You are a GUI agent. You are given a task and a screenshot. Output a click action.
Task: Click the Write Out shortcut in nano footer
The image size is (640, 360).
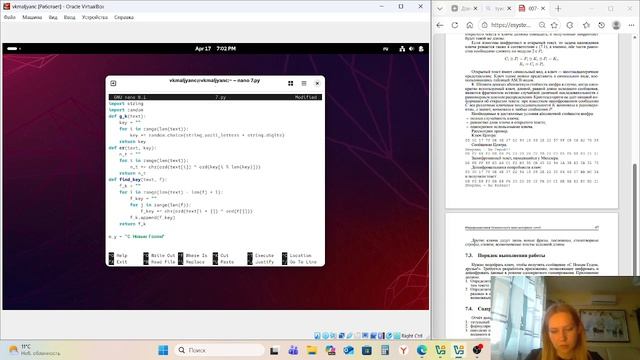point(159,256)
